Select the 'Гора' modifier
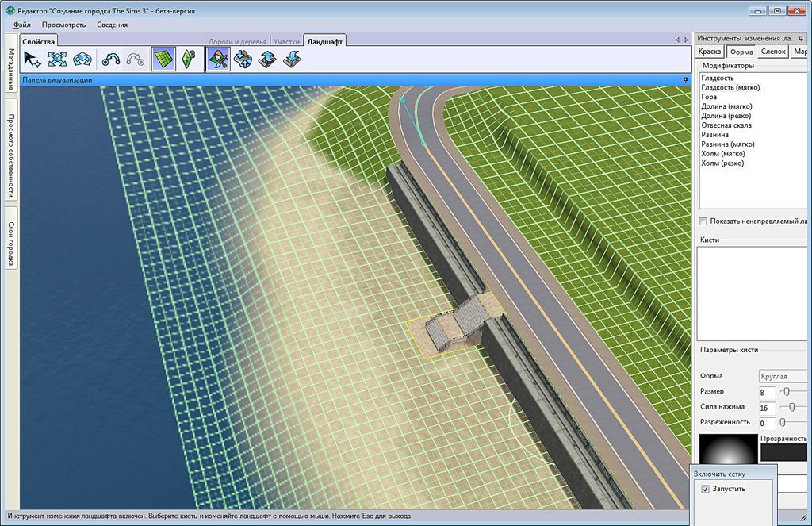The image size is (812, 526). tap(709, 97)
